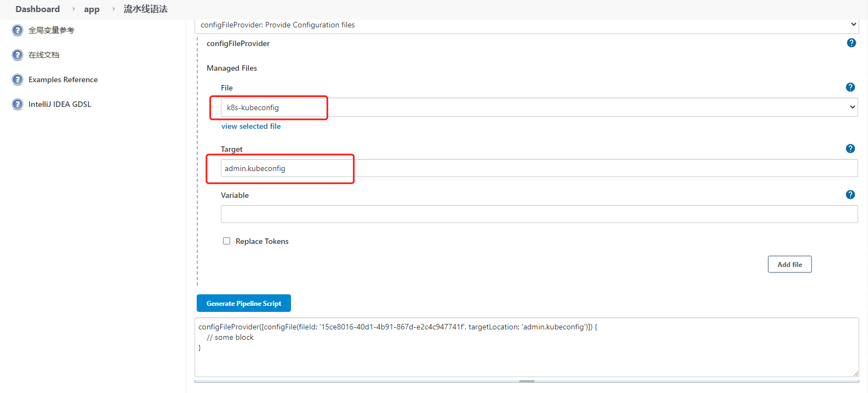The height and width of the screenshot is (393, 868).
Task: Click the generated pipeline script textarea
Action: coord(527,347)
